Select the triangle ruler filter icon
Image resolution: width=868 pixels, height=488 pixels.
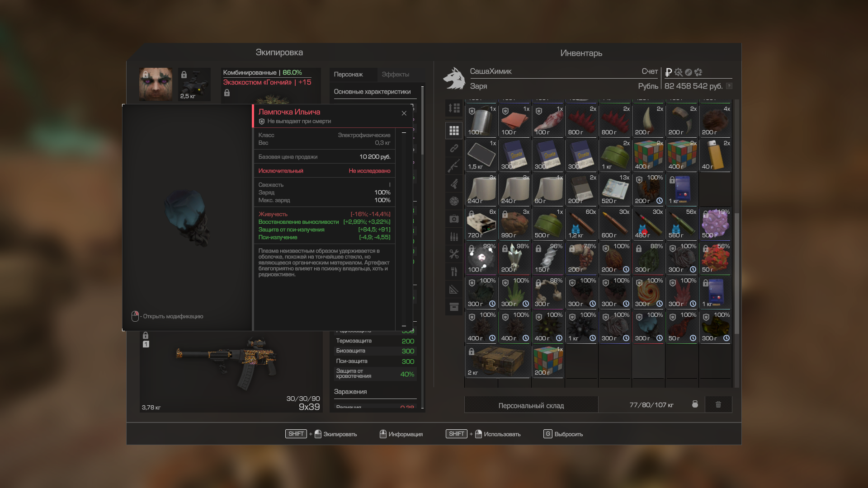pos(454,289)
